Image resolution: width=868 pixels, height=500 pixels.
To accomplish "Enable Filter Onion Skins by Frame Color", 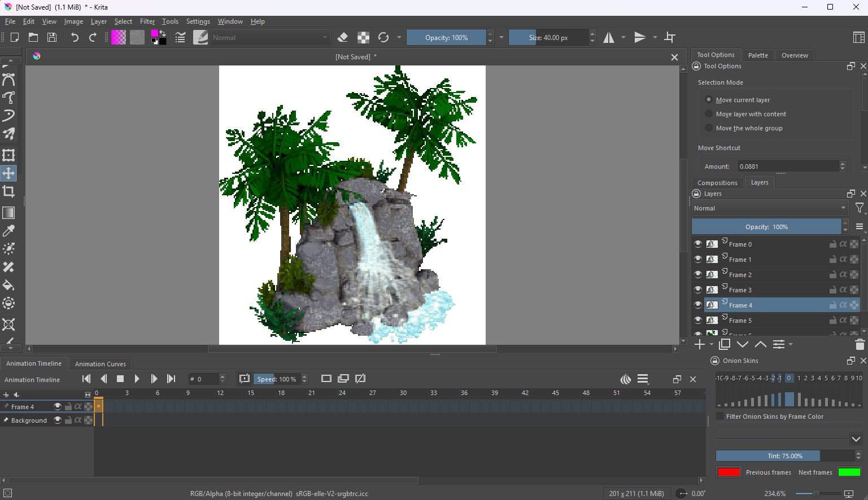I will (721, 416).
